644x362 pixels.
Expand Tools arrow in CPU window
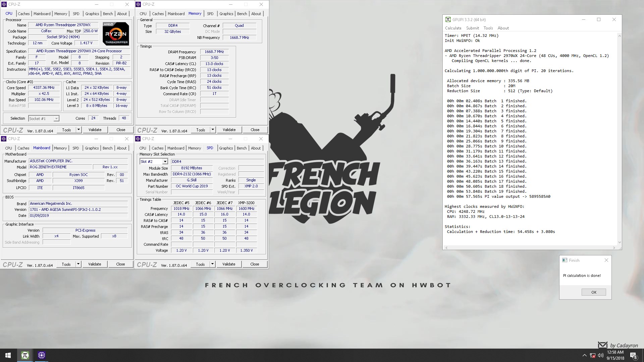(x=78, y=130)
